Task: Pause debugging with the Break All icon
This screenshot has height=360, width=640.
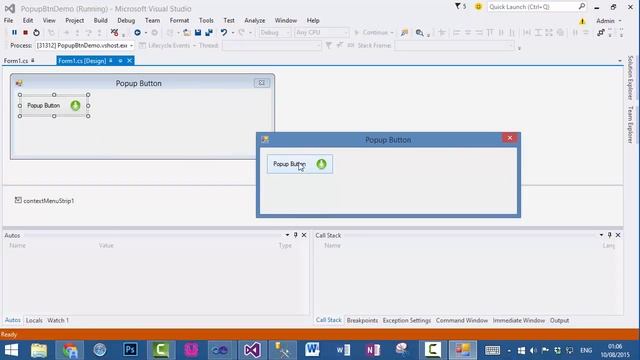Action: pyautogui.click(x=14, y=32)
